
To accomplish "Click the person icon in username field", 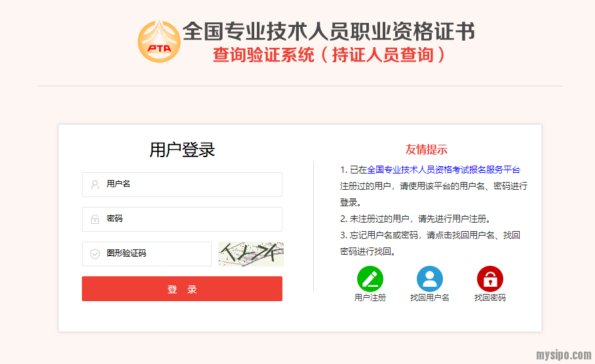I will [x=95, y=185].
